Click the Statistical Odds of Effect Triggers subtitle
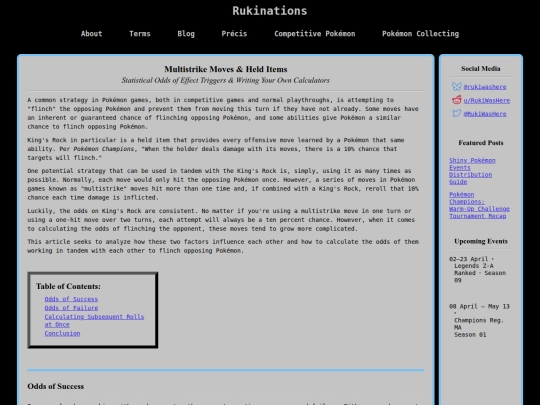 pos(226,80)
